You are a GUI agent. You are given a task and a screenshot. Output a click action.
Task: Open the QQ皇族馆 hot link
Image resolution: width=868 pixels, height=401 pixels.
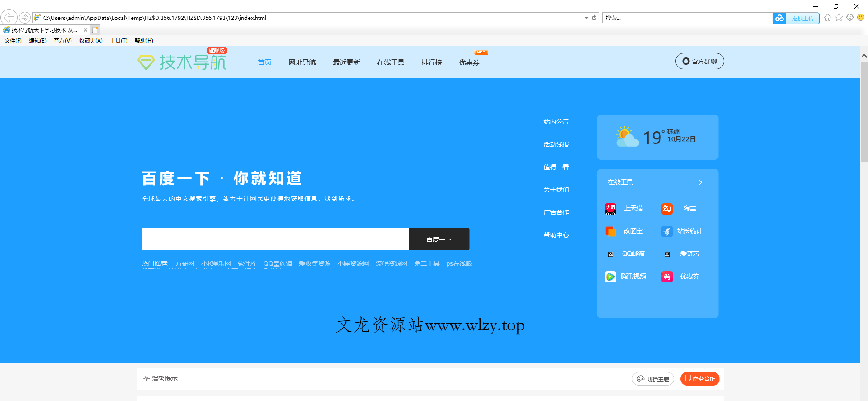click(278, 263)
